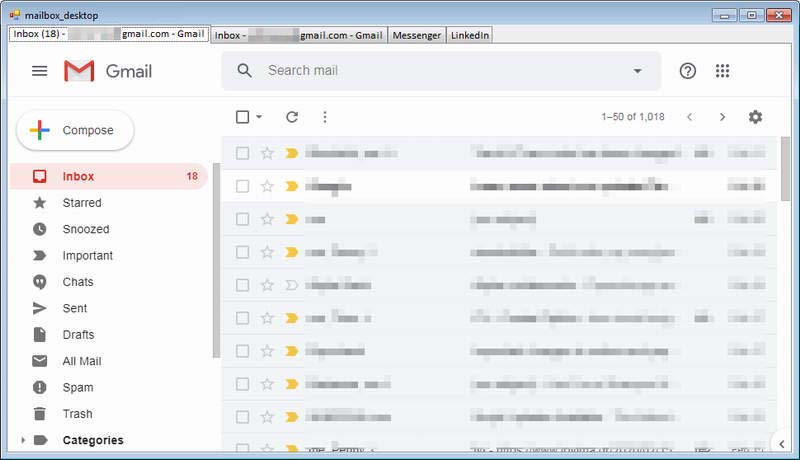The image size is (800, 460).
Task: Mark the hollow importance marker as important
Action: tap(291, 285)
